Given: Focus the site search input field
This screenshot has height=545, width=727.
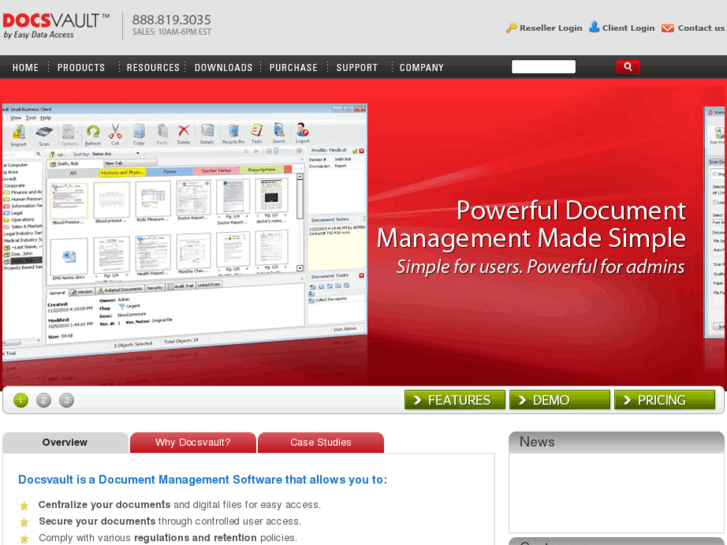Looking at the screenshot, I should (543, 67).
